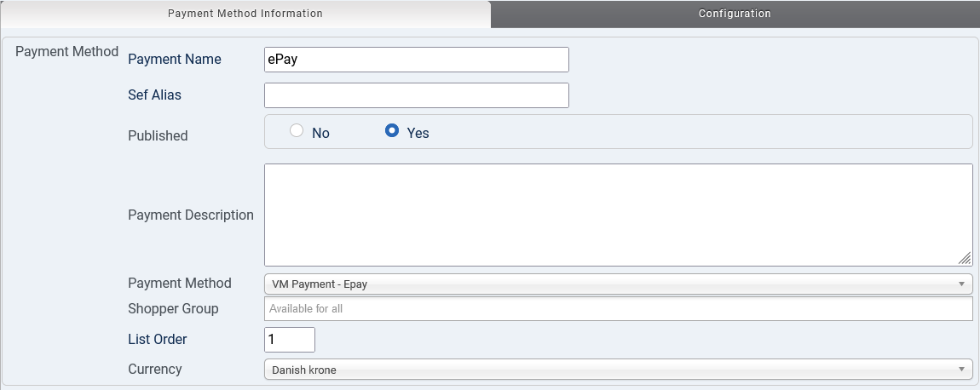Click the Payment Name label

174,60
